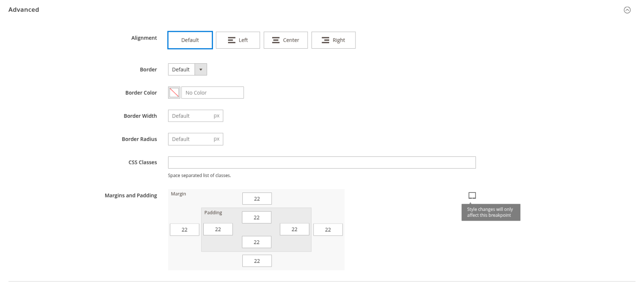The width and height of the screenshot is (644, 286).
Task: Click the Margins and Padding label
Action: coord(131,195)
